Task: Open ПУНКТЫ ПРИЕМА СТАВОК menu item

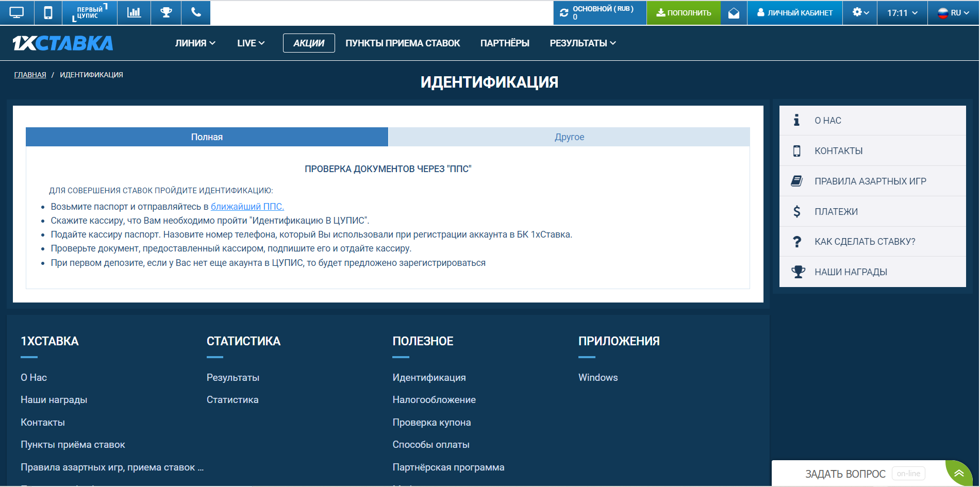Action: (403, 43)
